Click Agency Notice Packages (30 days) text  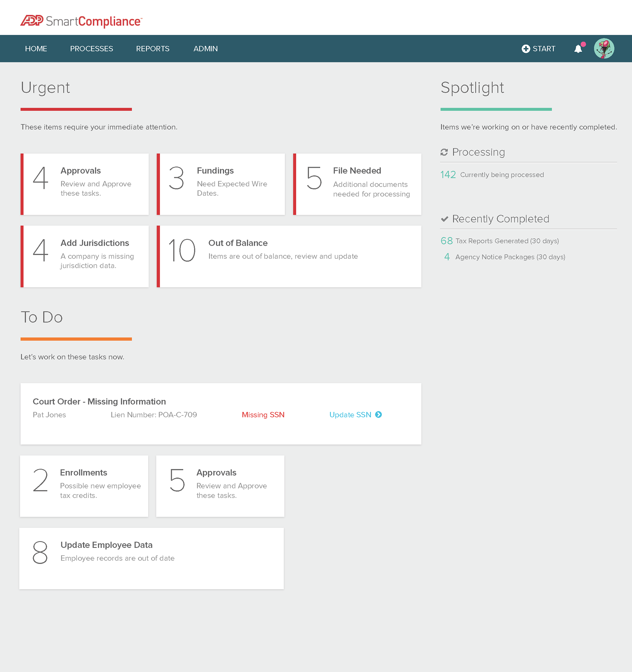510,257
